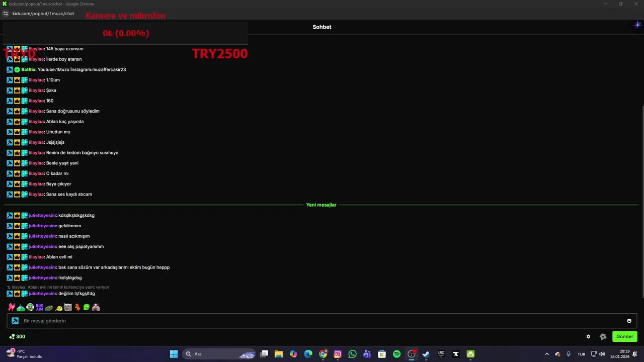The width and height of the screenshot is (644, 362).
Task: Click moderator badge beside 'geldiimmm' message
Action: coord(10,226)
